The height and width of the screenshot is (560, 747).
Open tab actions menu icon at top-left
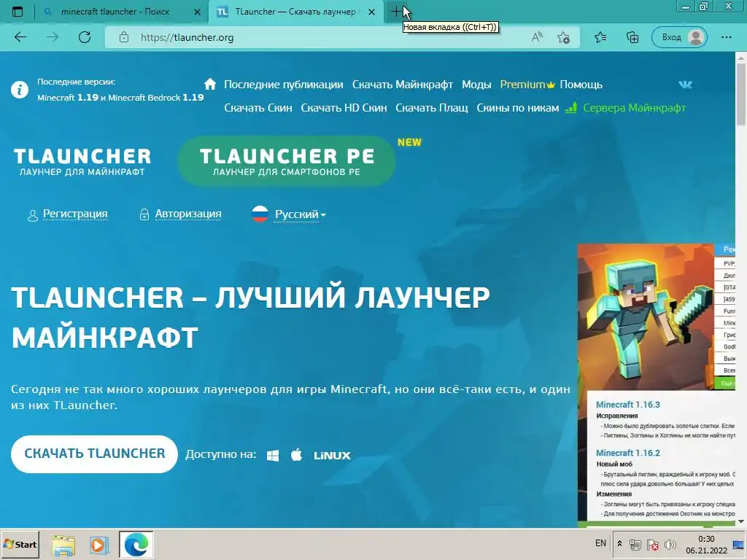pyautogui.click(x=18, y=12)
